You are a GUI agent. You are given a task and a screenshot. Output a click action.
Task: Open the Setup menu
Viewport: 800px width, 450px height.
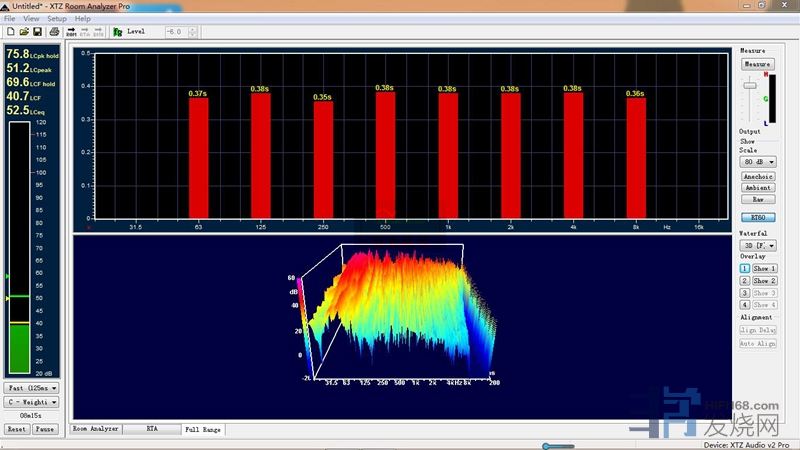57,18
